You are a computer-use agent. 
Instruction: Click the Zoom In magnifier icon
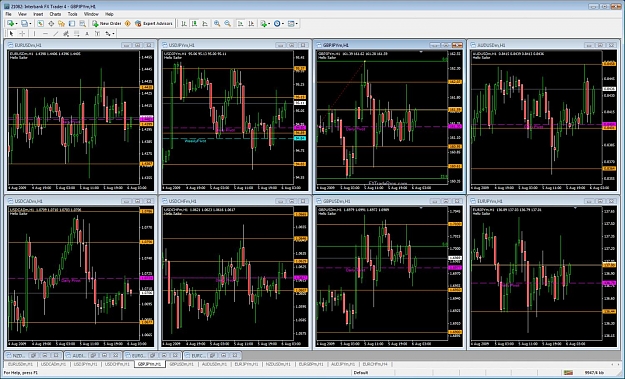tap(217, 24)
